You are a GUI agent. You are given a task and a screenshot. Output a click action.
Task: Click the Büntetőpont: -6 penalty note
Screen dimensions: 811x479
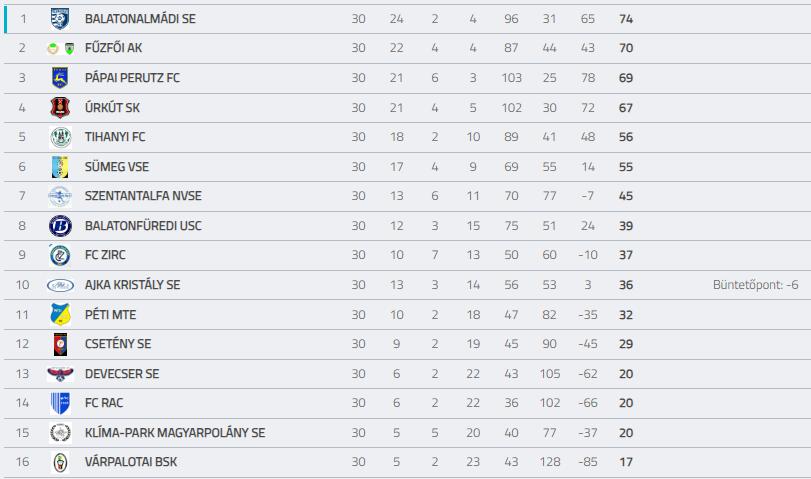[755, 285]
